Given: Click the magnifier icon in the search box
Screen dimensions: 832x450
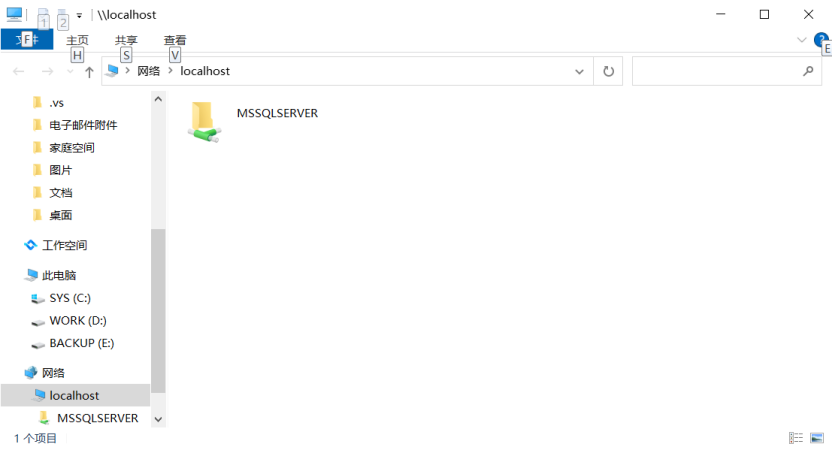Looking at the screenshot, I should [808, 72].
